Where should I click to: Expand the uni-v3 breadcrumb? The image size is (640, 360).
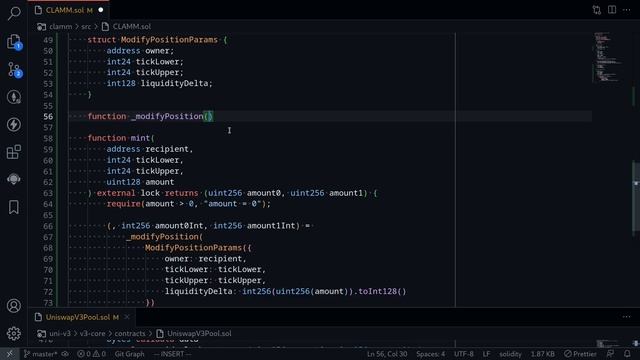pos(60,333)
